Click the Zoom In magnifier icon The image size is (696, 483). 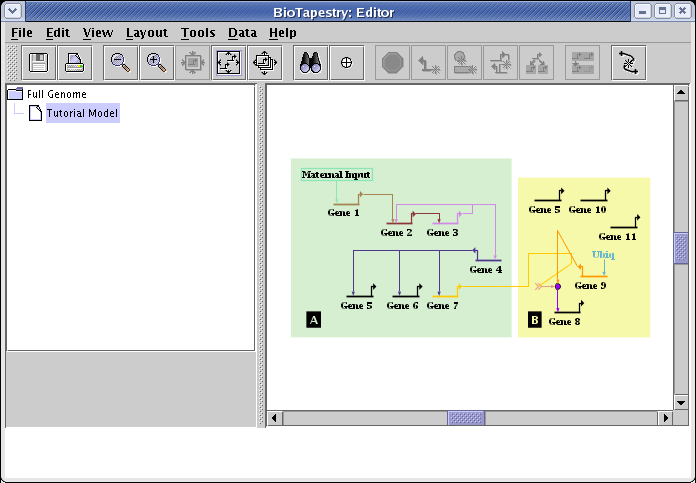coord(155,63)
